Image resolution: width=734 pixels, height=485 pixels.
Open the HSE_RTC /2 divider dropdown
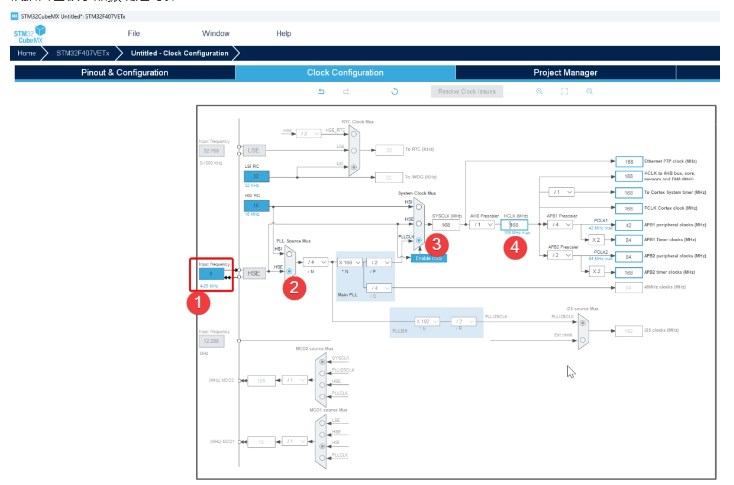click(308, 133)
